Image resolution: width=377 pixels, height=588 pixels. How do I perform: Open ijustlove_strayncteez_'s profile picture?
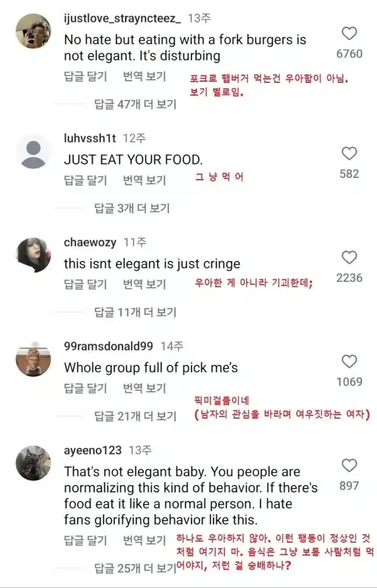[x=33, y=32]
